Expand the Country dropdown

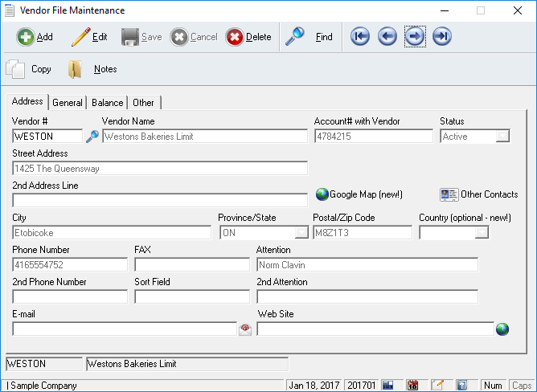point(482,233)
